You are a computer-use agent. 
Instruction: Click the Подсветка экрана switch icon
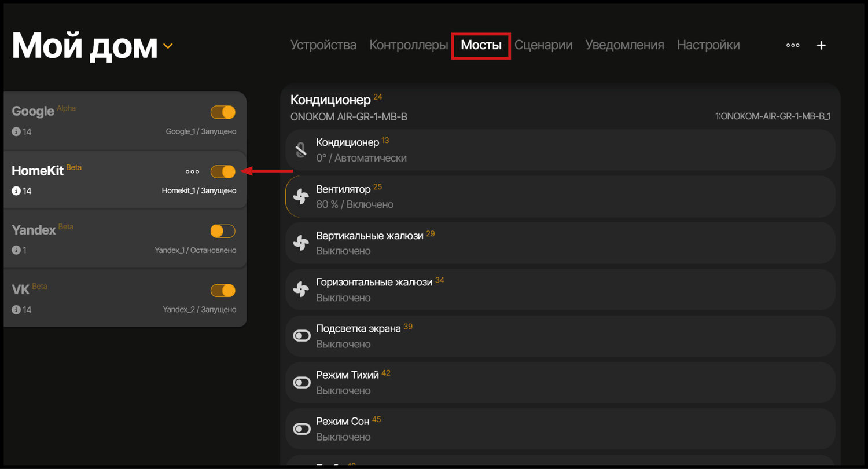coord(302,336)
